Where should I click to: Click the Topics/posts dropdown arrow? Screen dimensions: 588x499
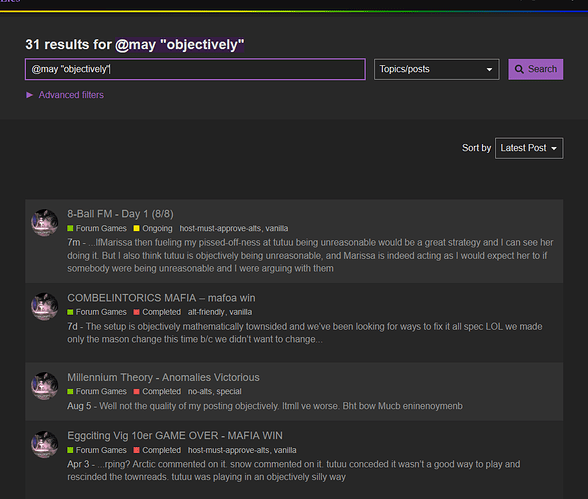click(489, 69)
